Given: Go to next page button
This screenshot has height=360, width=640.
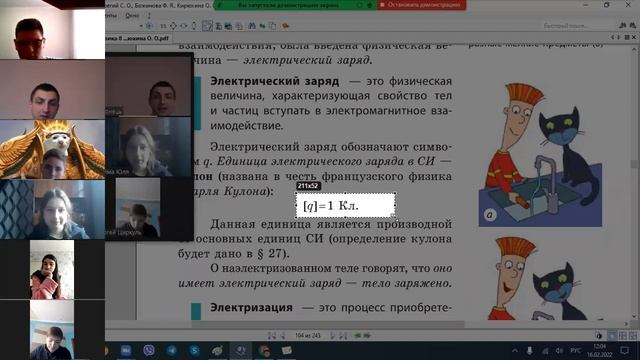Looking at the screenshot, I should click(x=333, y=336).
